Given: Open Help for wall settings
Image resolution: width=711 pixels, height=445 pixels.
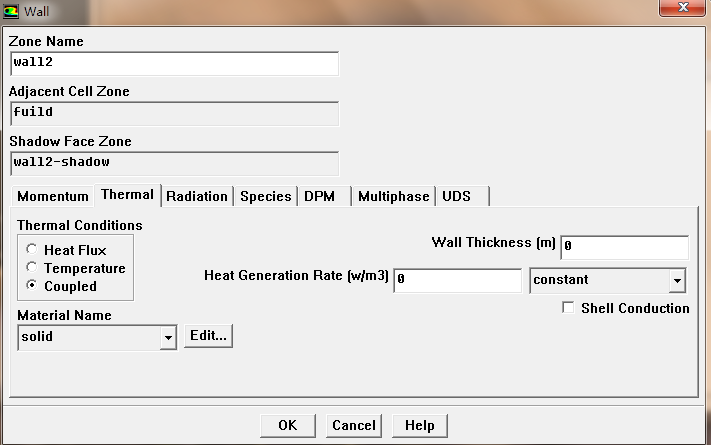Looking at the screenshot, I should 419,425.
